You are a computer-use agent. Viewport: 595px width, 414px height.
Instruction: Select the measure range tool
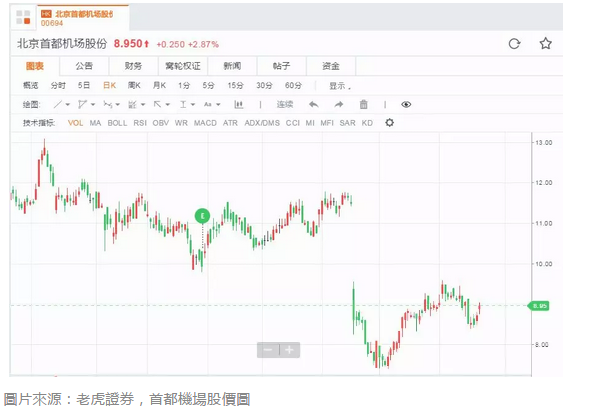pyautogui.click(x=183, y=104)
